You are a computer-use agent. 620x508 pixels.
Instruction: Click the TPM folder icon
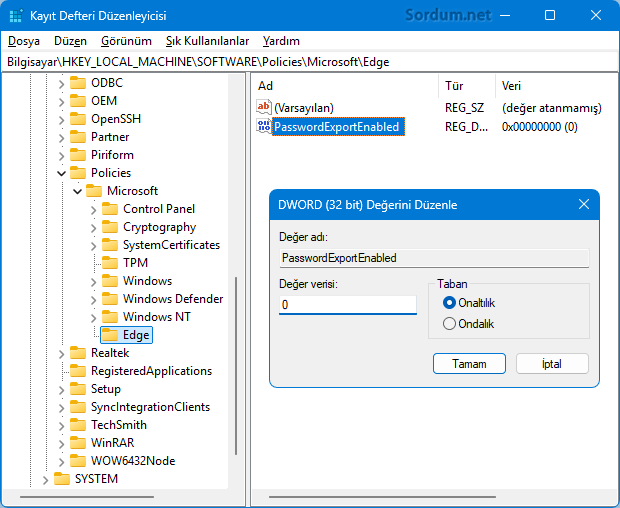click(110, 263)
